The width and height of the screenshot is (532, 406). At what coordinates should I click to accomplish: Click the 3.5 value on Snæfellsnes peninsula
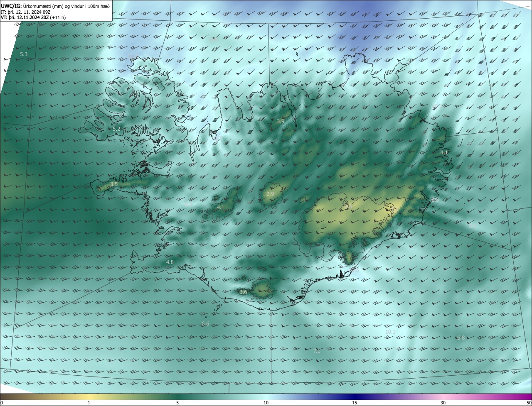tap(114, 183)
